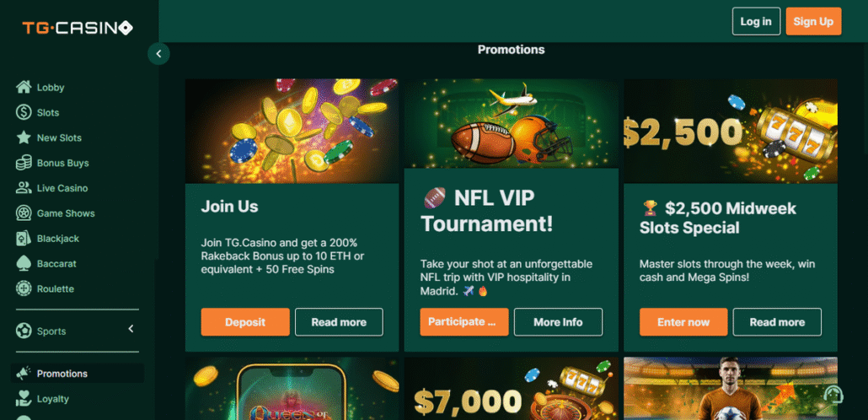Open the Roulette chip icon

point(24,288)
